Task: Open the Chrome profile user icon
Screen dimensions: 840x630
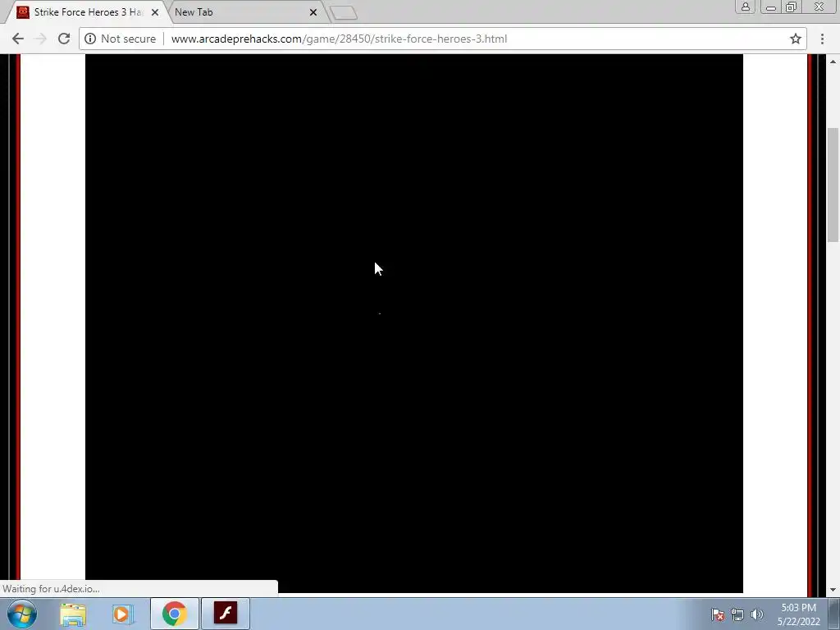Action: 745,7
